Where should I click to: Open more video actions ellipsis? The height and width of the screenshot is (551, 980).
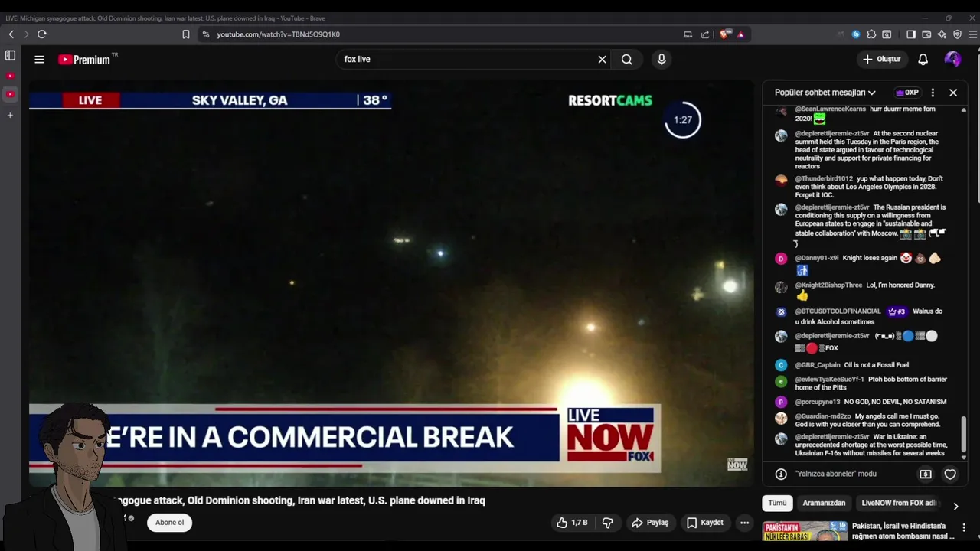[744, 523]
